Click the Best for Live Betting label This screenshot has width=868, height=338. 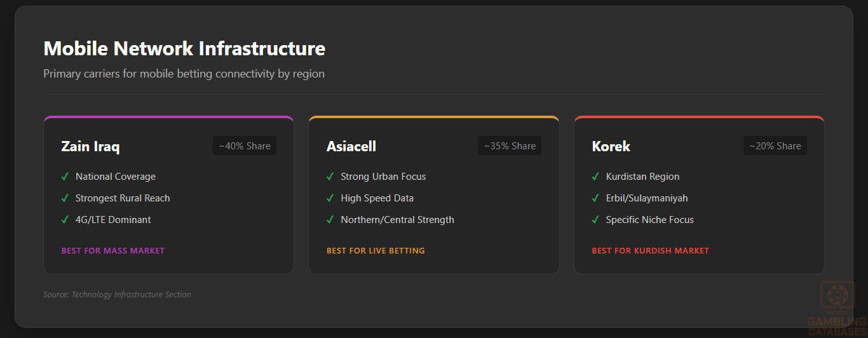point(376,251)
